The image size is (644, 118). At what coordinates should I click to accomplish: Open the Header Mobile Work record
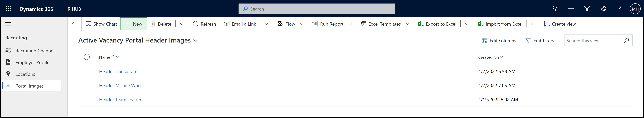120,86
